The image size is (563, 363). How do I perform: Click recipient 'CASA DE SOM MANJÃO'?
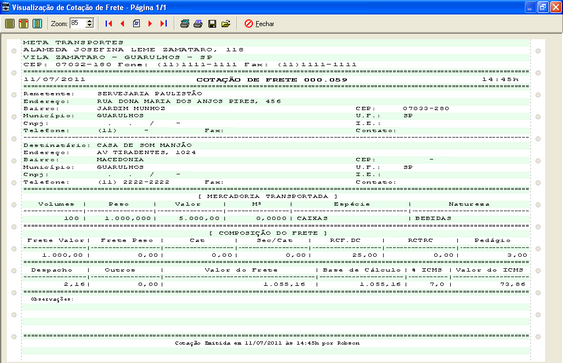click(144, 145)
